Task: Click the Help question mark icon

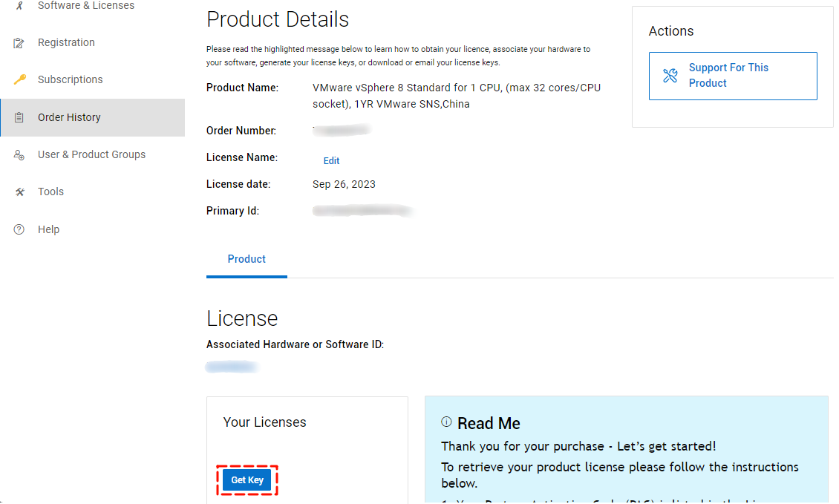Action: pyautogui.click(x=19, y=229)
